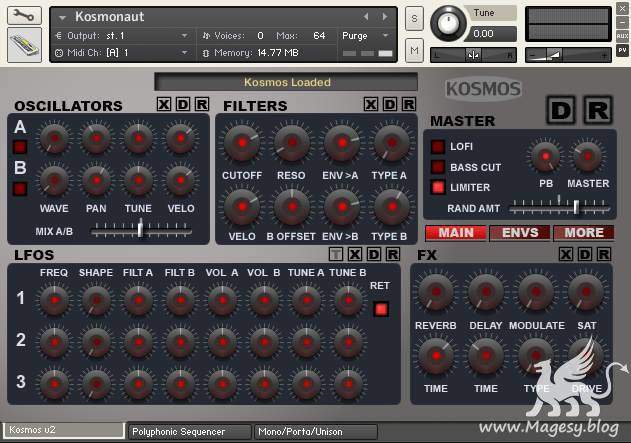The width and height of the screenshot is (631, 443).
Task: Click the MODULATE effect knob
Action: coord(536,292)
